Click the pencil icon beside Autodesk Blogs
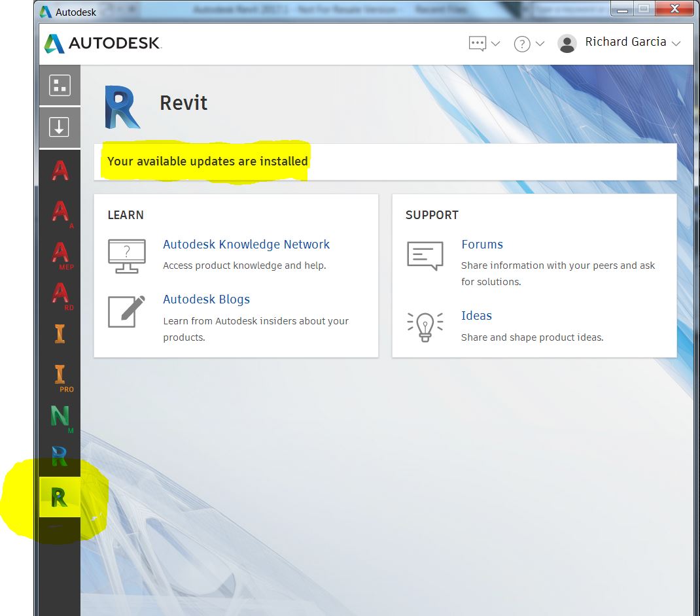700x616 pixels. coord(126,312)
